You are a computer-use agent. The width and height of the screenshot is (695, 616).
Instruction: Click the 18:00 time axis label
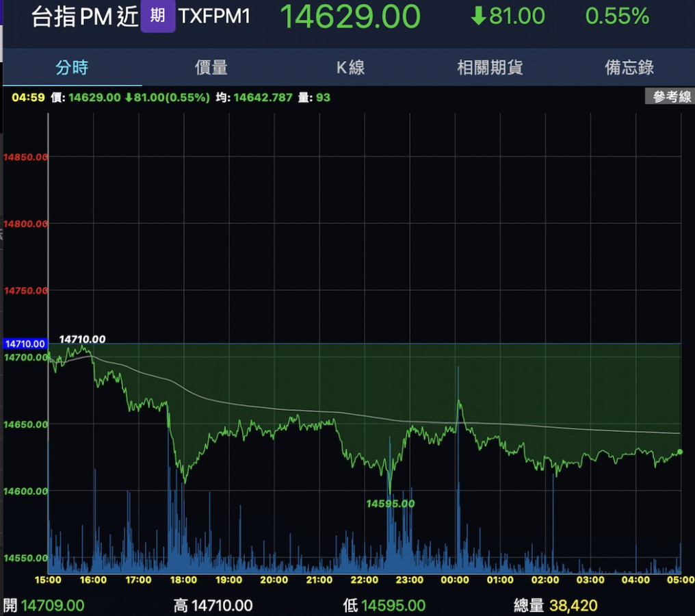pos(183,580)
